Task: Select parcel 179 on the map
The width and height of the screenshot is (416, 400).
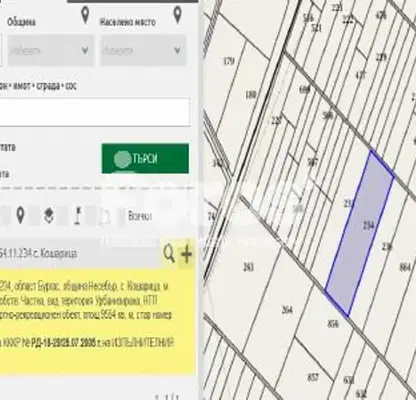Action: click(229, 61)
